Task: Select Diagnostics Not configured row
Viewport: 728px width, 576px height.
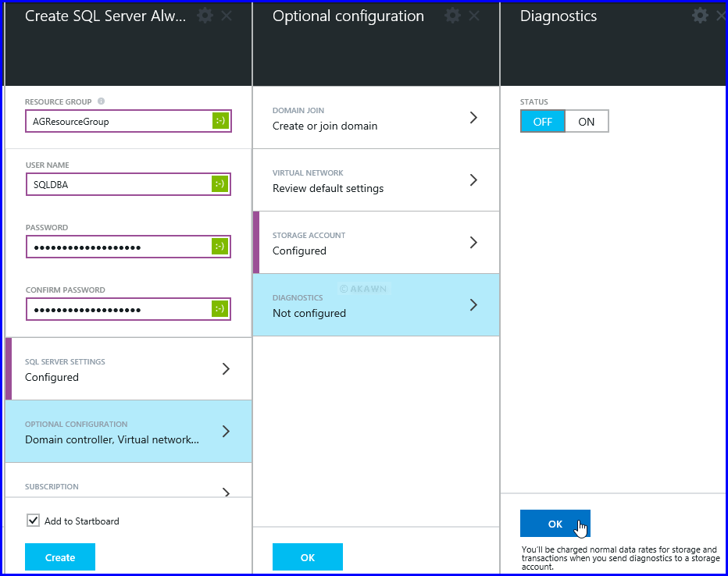Action: click(376, 304)
